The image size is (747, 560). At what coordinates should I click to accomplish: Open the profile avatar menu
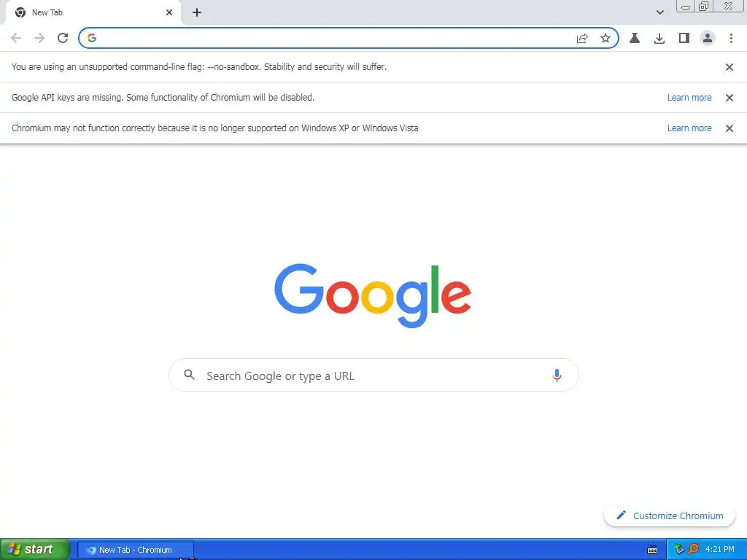708,38
